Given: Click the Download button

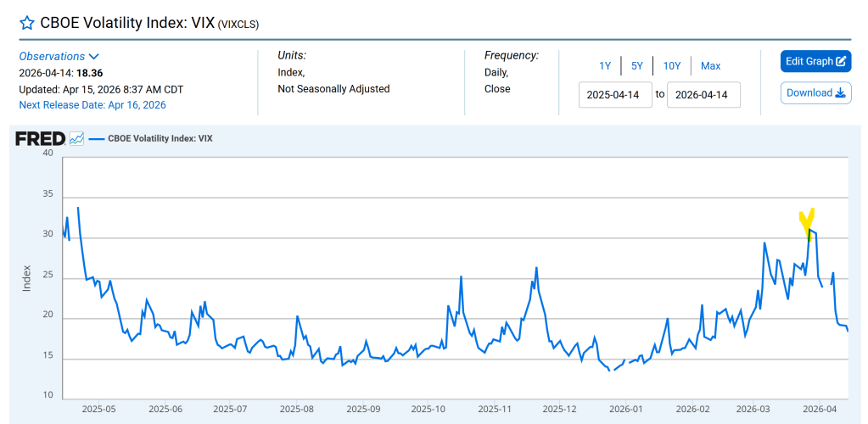Looking at the screenshot, I should click(815, 92).
